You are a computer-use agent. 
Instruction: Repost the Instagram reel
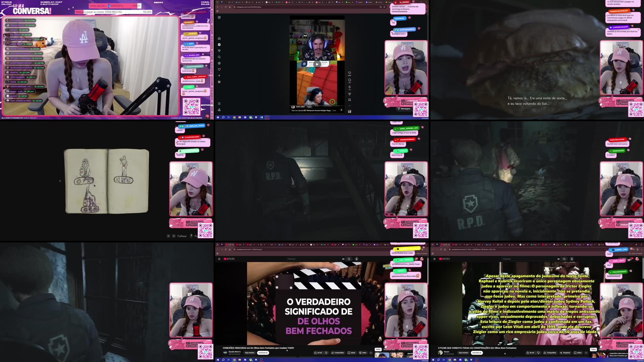[349, 87]
